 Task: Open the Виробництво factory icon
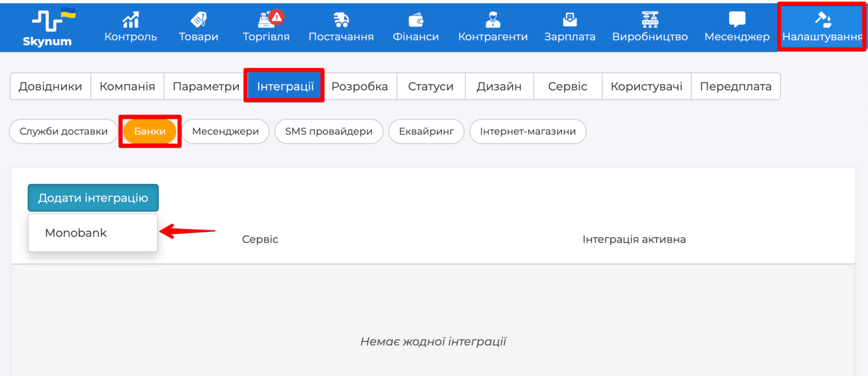coord(650,20)
